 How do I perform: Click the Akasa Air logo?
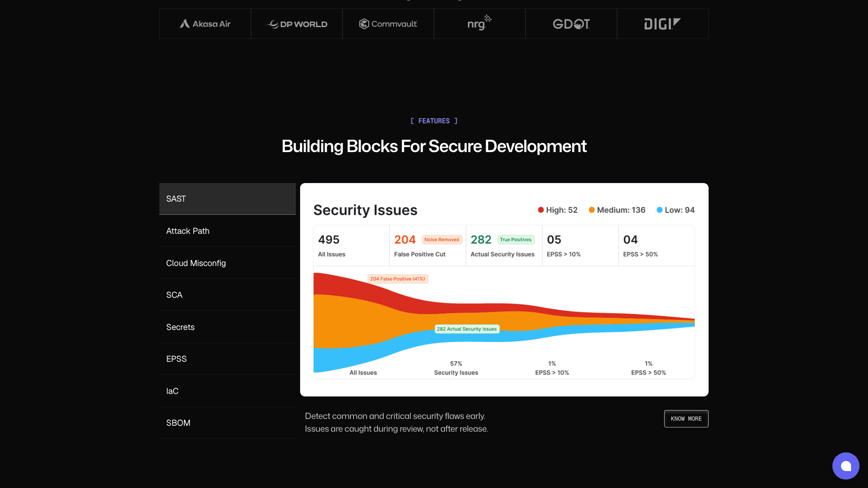click(205, 24)
